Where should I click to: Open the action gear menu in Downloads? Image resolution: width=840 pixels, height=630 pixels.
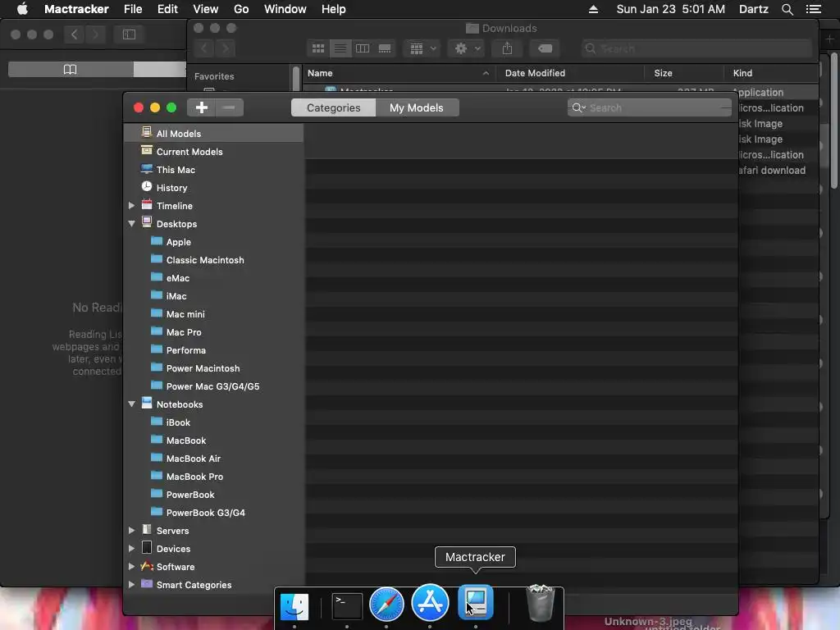pos(467,48)
